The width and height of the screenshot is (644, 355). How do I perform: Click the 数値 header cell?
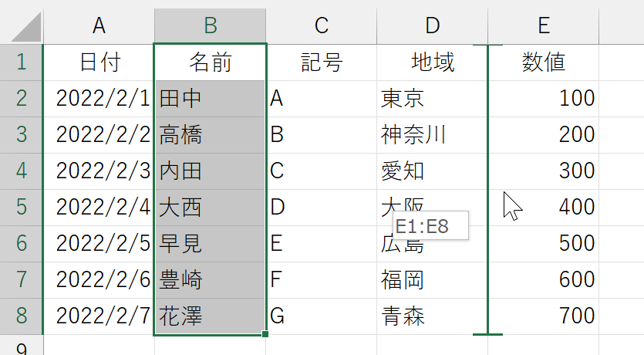point(544,63)
